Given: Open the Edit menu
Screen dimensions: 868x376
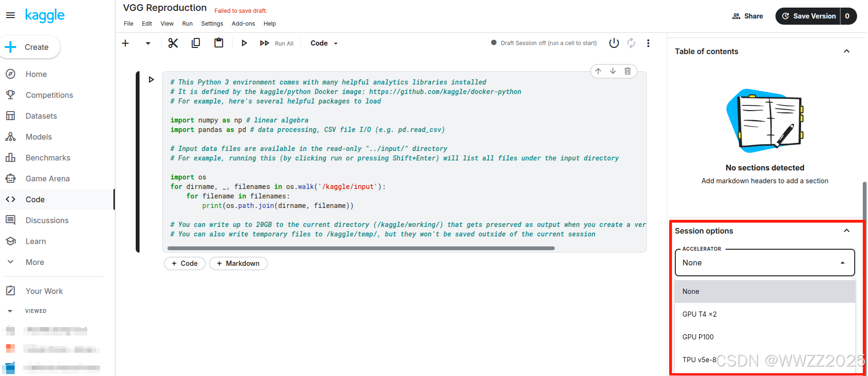Looking at the screenshot, I should pos(147,24).
